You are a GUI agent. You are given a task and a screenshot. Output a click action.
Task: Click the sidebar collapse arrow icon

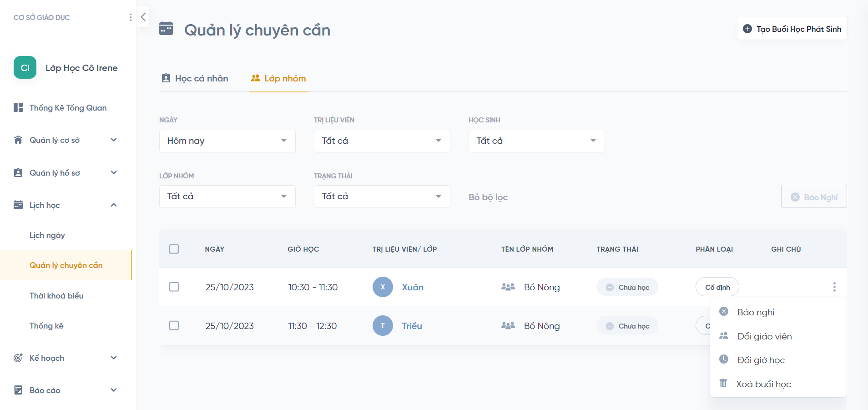[143, 17]
